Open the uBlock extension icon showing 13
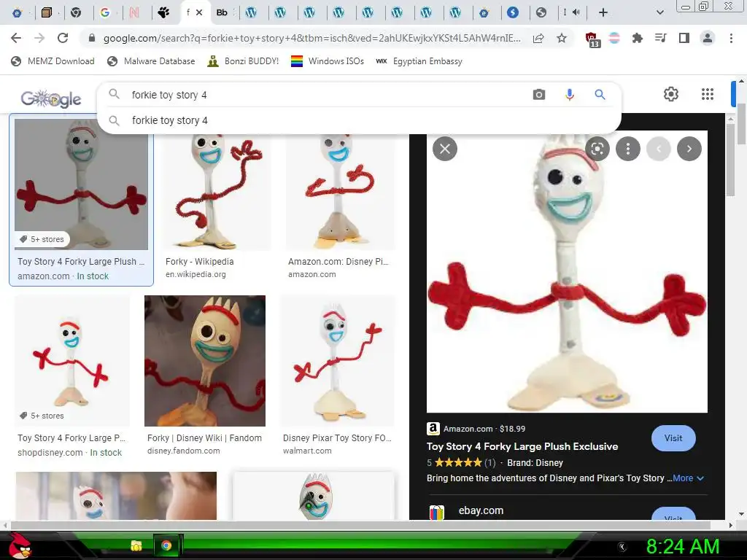 [x=592, y=39]
